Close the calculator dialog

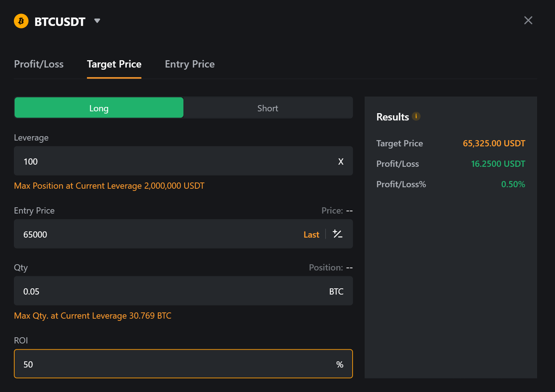tap(528, 20)
